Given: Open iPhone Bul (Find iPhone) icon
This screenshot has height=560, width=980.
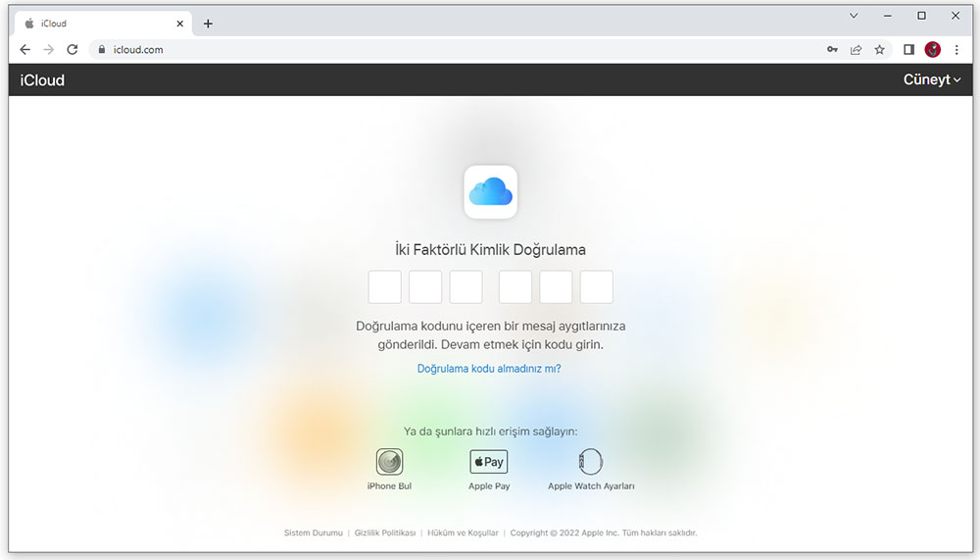Looking at the screenshot, I should click(389, 462).
